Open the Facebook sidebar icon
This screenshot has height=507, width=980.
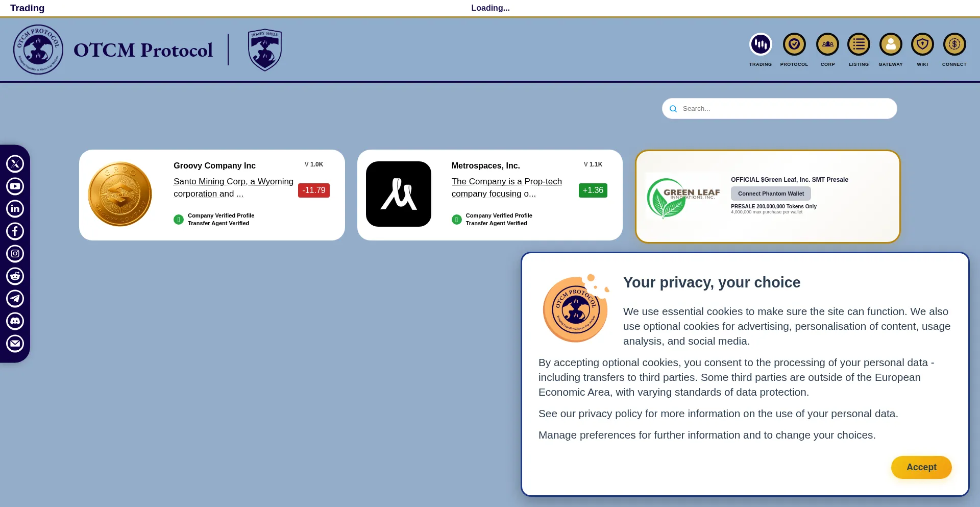(x=15, y=231)
